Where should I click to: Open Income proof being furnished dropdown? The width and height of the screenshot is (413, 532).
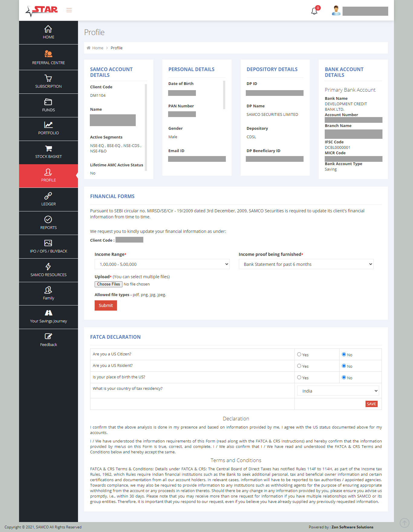point(306,264)
